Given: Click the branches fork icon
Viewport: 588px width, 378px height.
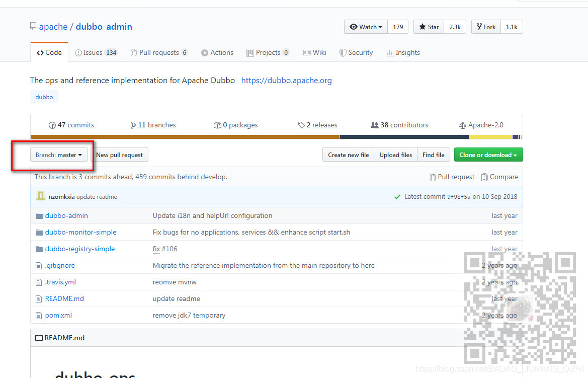Looking at the screenshot, I should tap(133, 125).
